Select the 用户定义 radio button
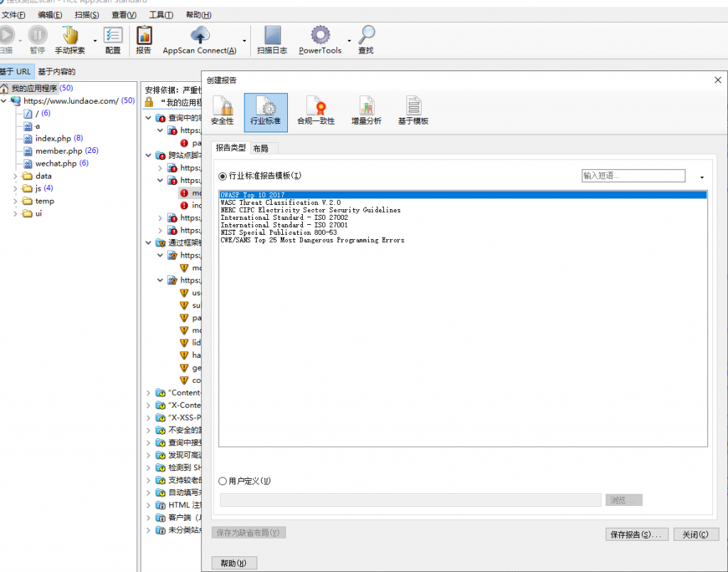Viewport: 728px width, 572px height. pyautogui.click(x=223, y=481)
